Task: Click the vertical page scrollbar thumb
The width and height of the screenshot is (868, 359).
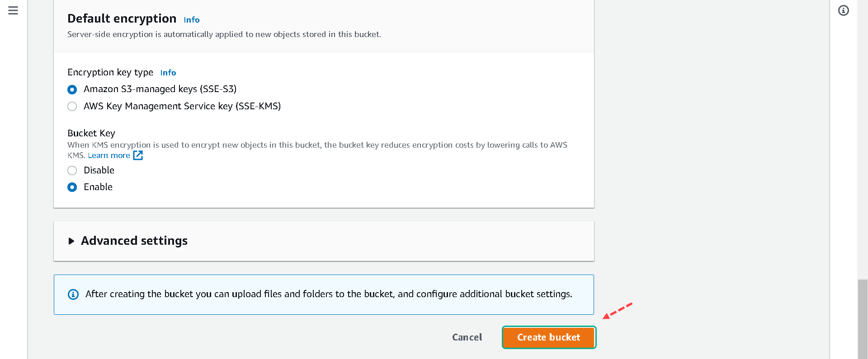Action: [x=863, y=319]
